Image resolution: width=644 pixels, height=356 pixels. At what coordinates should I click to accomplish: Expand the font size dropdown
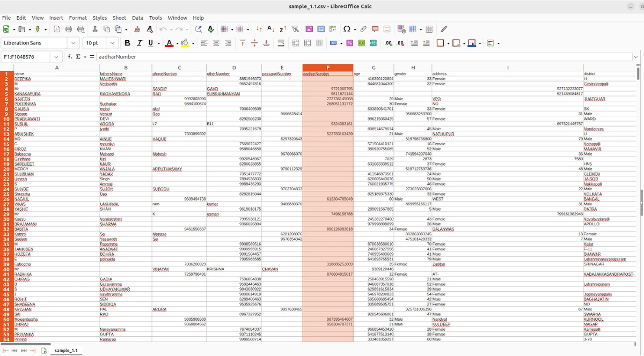pyautogui.click(x=113, y=43)
